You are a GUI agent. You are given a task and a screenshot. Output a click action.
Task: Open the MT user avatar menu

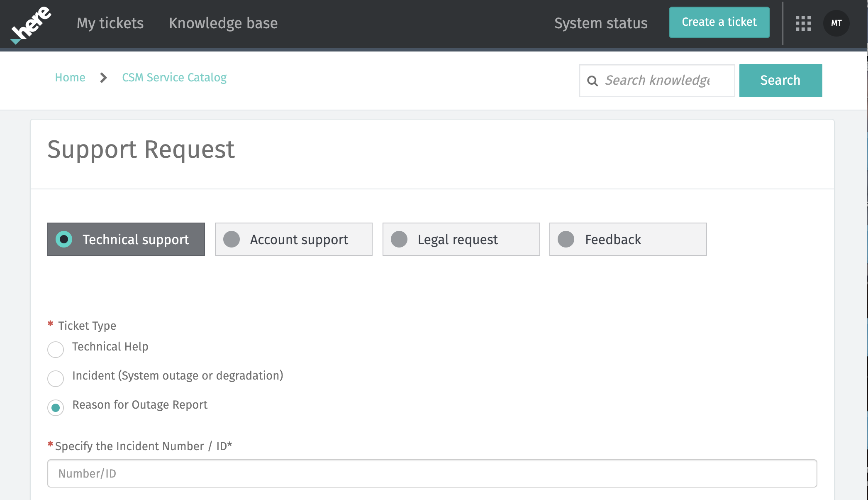tap(836, 23)
